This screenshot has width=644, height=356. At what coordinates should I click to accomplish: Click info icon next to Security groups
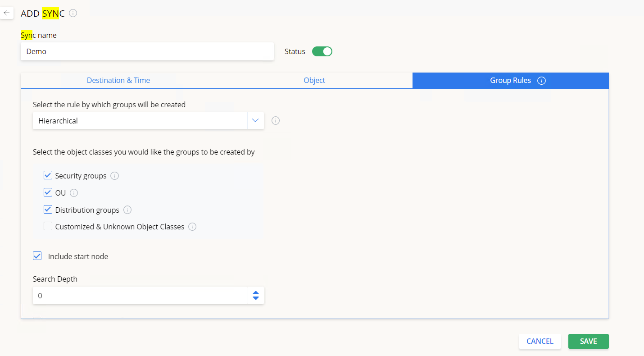[115, 176]
